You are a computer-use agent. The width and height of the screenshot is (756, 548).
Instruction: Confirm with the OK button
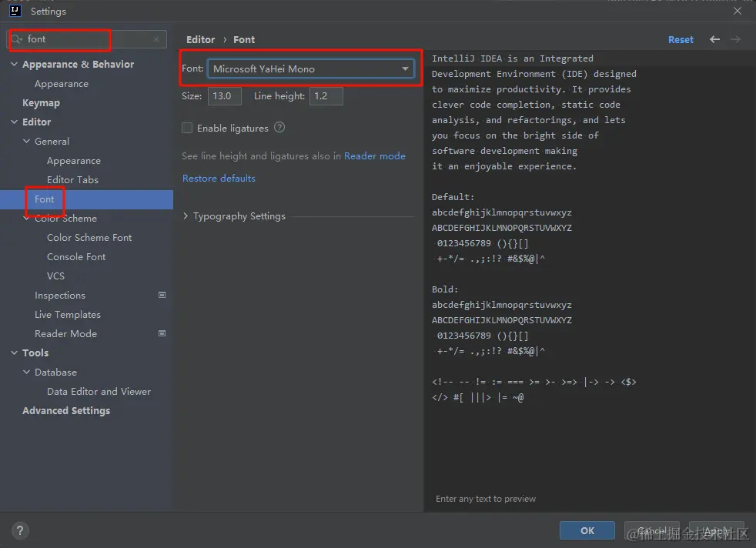(587, 530)
